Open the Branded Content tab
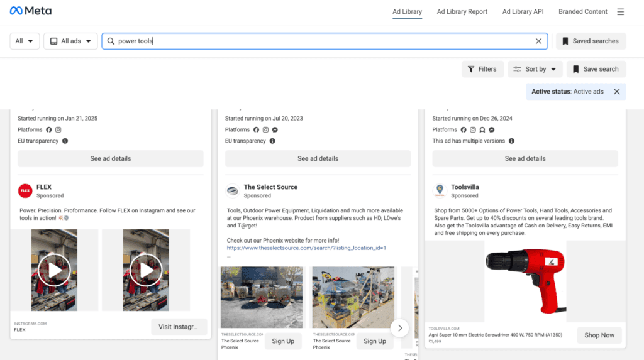Viewport: 644px width, 360px height. (x=583, y=11)
